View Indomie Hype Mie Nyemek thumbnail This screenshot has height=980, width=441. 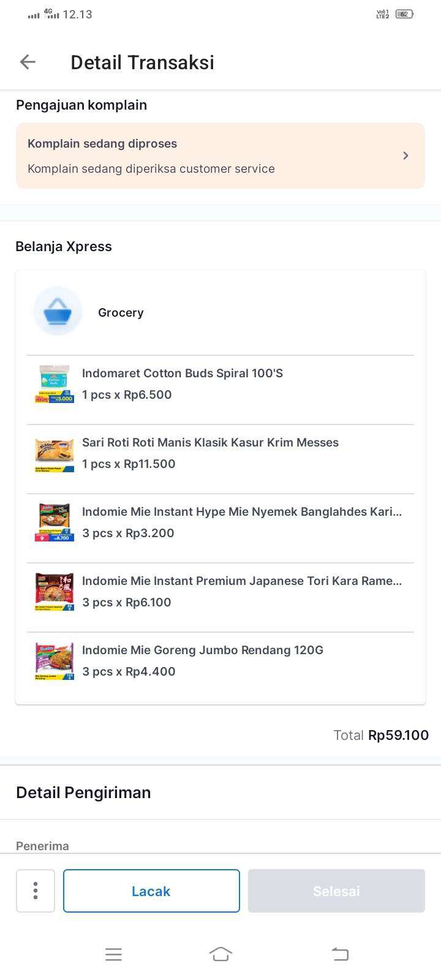(55, 522)
